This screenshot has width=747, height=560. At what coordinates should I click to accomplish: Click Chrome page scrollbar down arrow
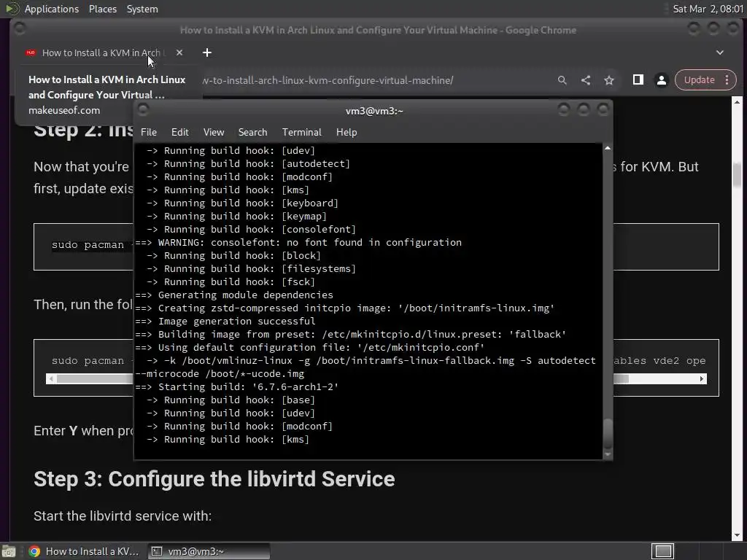737,536
